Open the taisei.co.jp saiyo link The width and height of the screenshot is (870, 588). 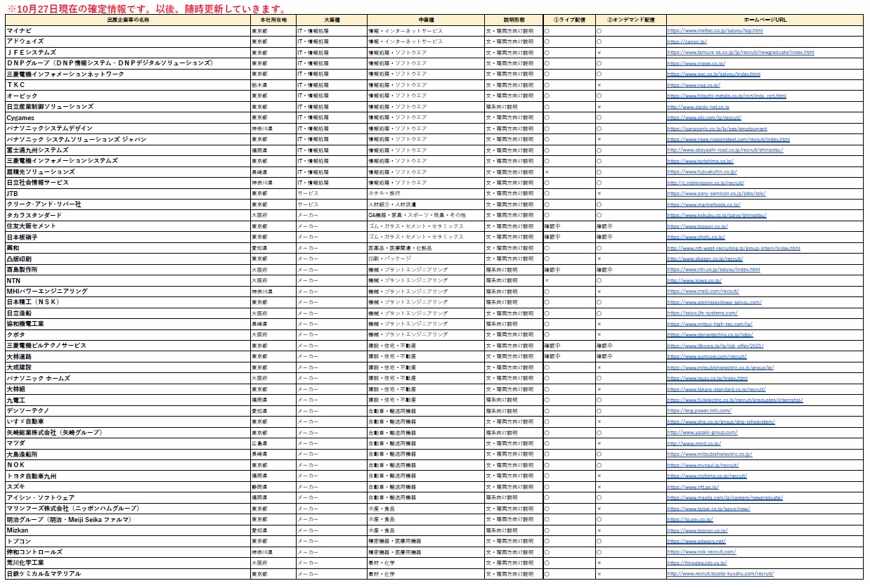(x=708, y=509)
